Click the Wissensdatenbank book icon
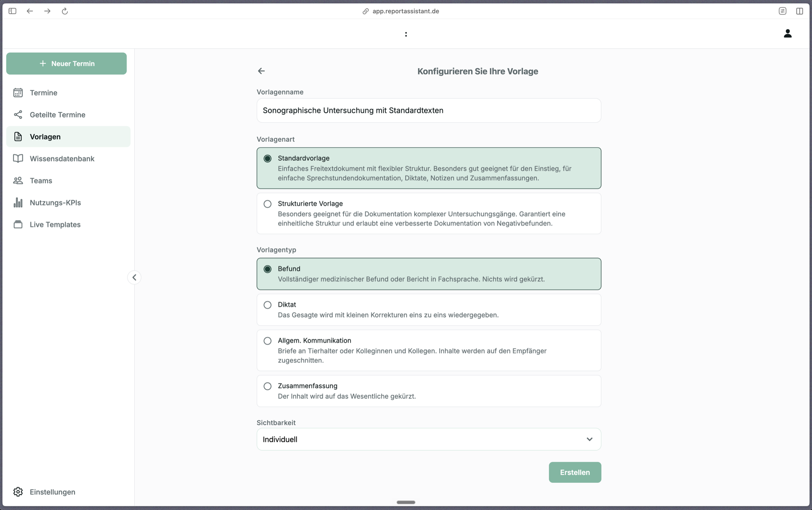This screenshot has height=510, width=812. coord(18,158)
